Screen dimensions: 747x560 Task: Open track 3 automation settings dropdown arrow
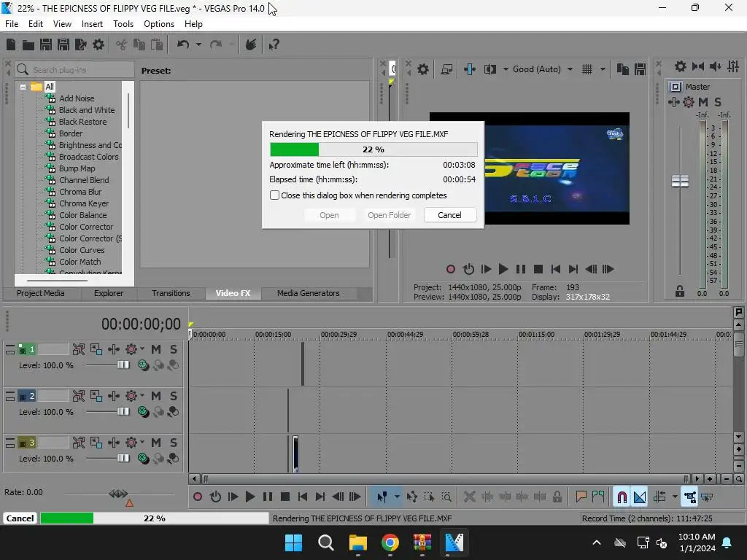(x=142, y=443)
